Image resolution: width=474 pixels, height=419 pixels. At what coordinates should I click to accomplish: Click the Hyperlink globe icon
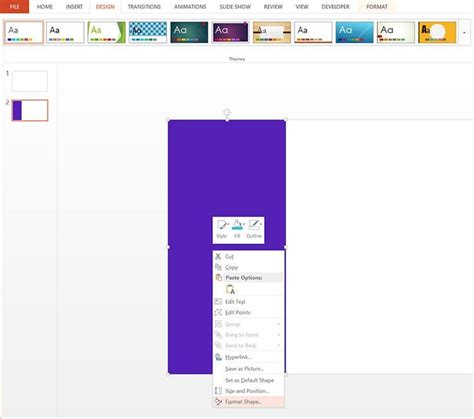(218, 357)
